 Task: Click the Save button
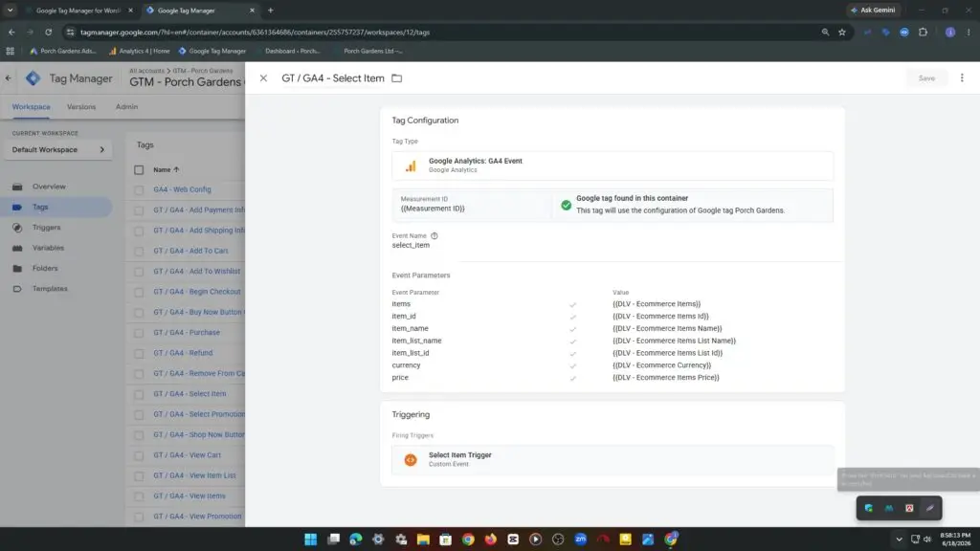pos(926,78)
